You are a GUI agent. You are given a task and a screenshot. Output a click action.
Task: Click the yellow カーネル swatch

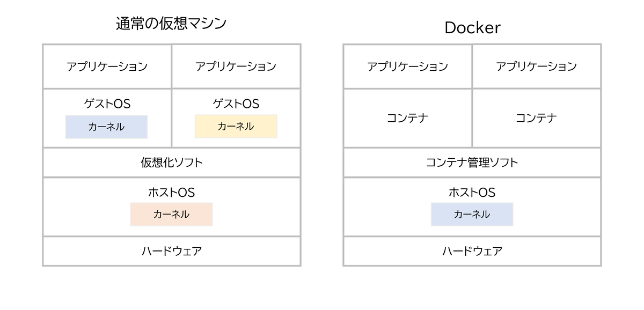click(236, 127)
